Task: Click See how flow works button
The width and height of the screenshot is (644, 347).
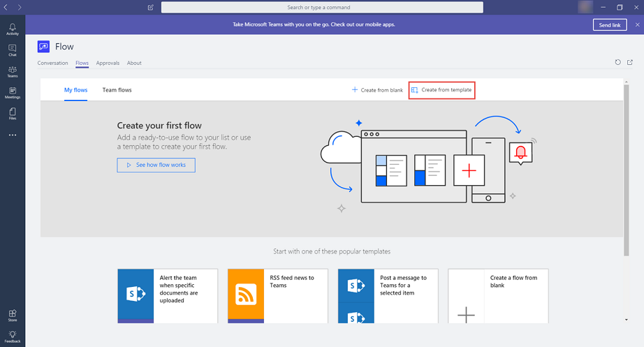Action: 156,165
